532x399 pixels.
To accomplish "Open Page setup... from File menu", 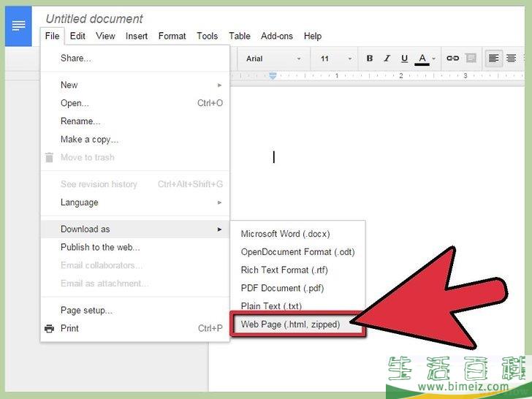I will click(x=135, y=310).
